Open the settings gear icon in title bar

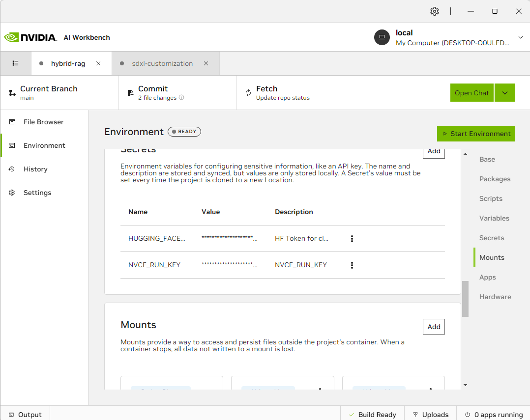point(435,11)
